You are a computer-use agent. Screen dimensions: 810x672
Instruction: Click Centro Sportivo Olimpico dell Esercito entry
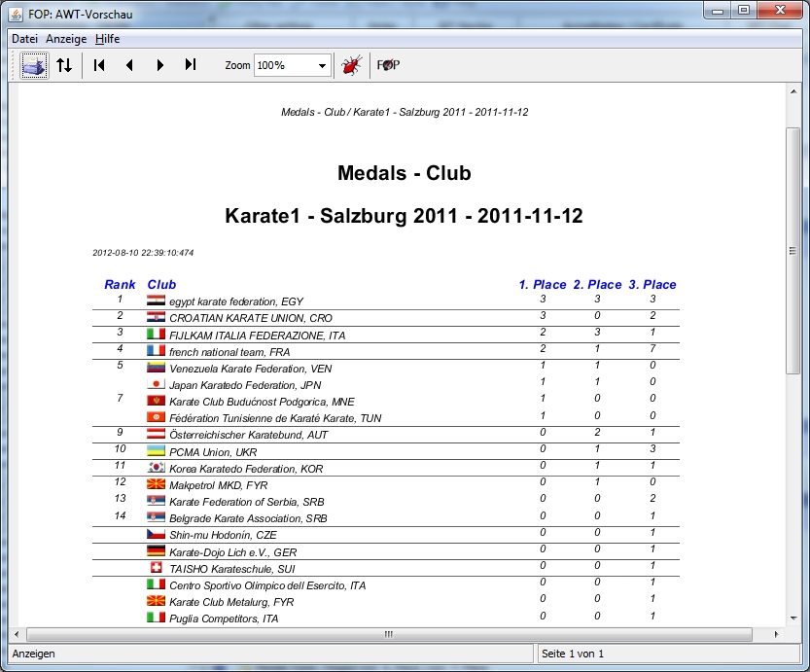[267, 585]
